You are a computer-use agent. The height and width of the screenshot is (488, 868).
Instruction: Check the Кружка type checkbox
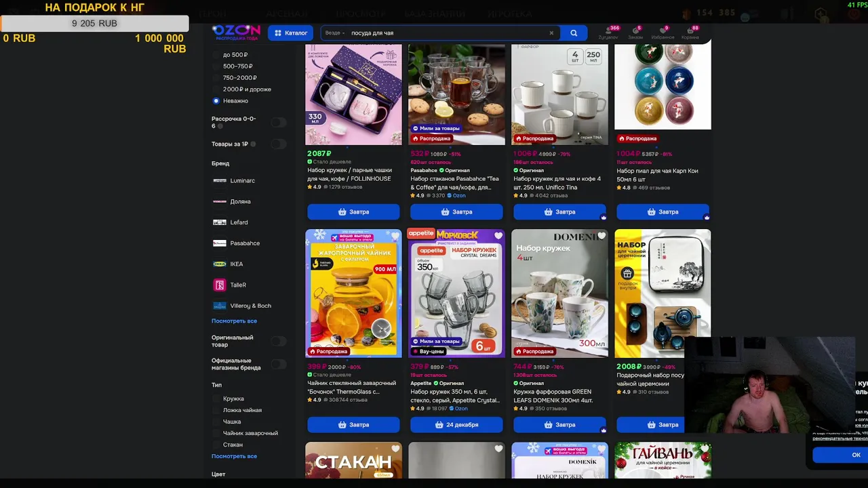pos(216,399)
